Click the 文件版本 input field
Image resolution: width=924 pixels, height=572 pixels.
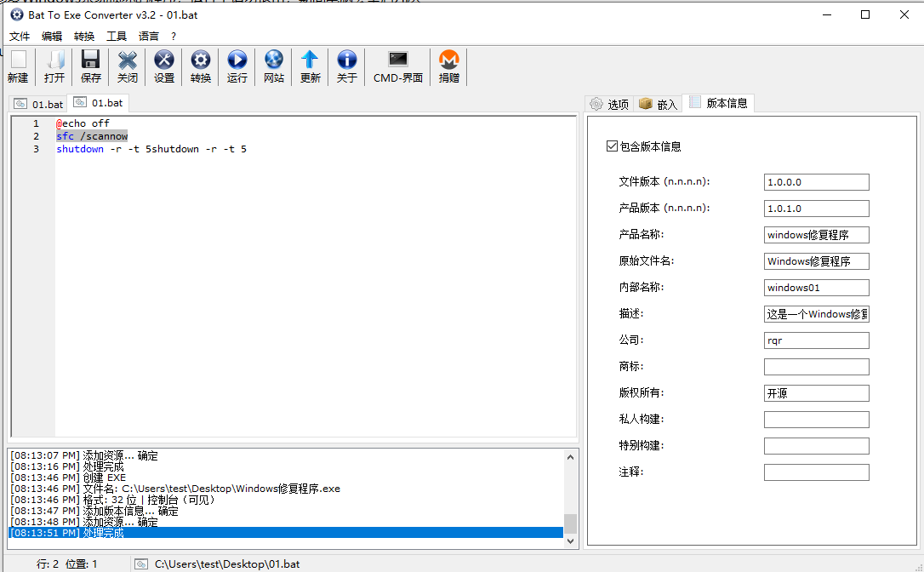tap(816, 182)
